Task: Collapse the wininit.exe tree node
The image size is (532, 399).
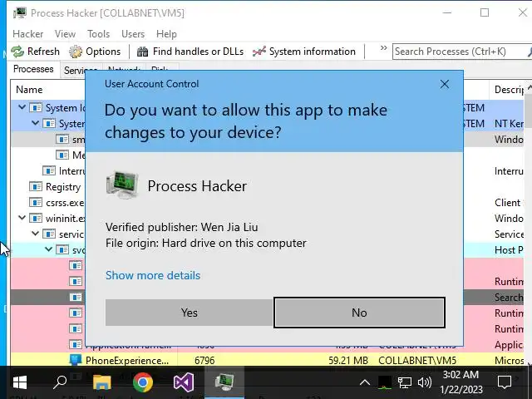Action: (x=22, y=218)
